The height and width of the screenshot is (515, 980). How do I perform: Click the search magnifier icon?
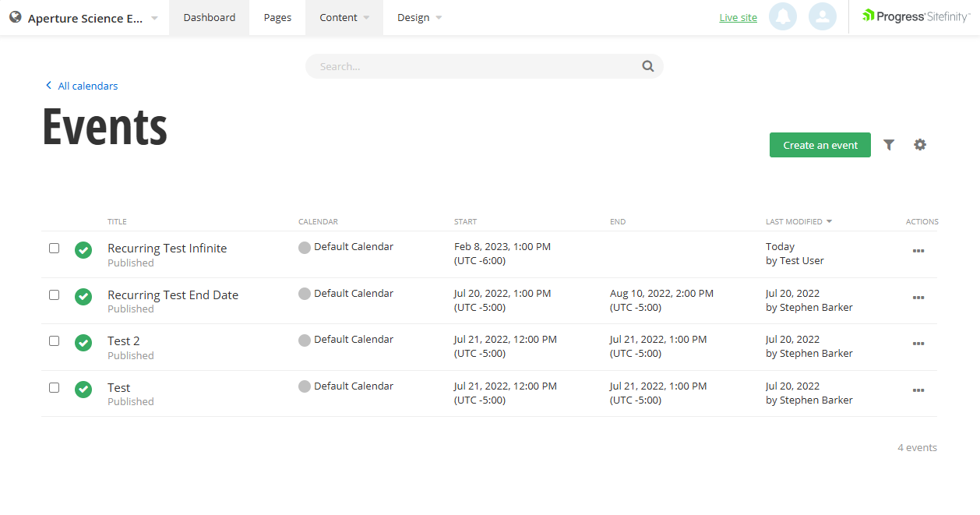click(647, 66)
